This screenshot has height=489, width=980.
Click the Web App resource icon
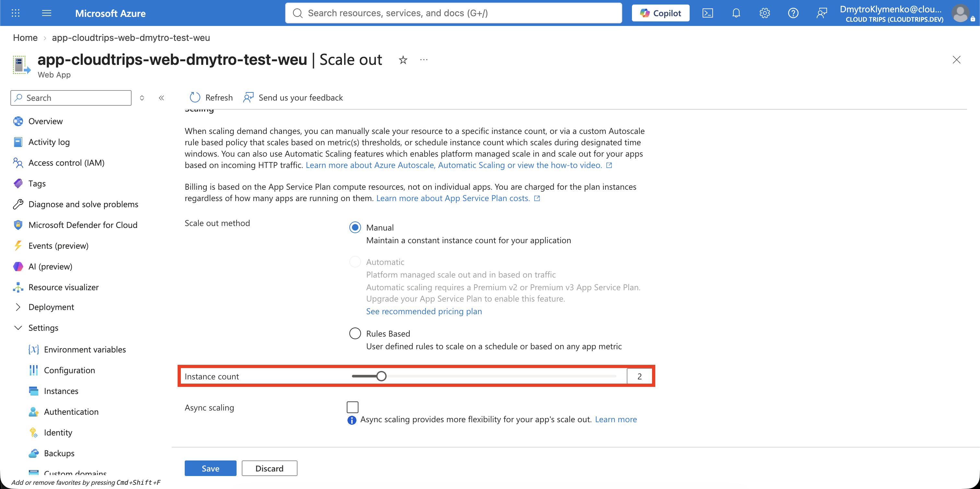[21, 65]
